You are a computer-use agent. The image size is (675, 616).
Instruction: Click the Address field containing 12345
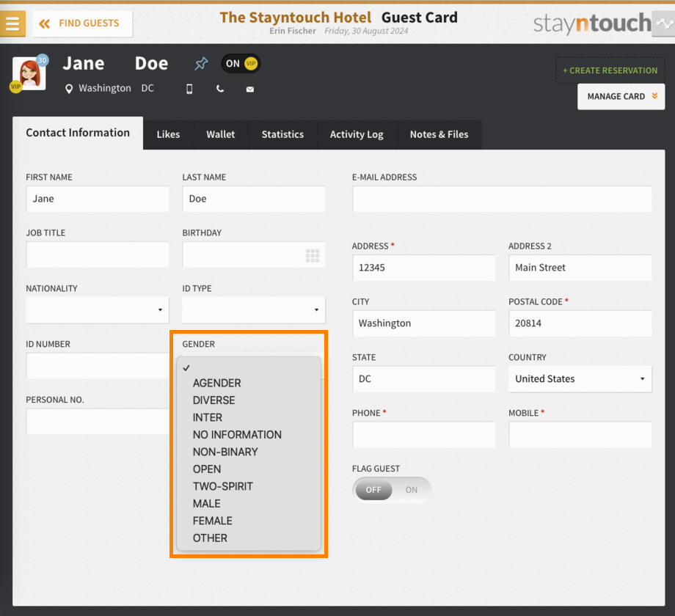423,268
